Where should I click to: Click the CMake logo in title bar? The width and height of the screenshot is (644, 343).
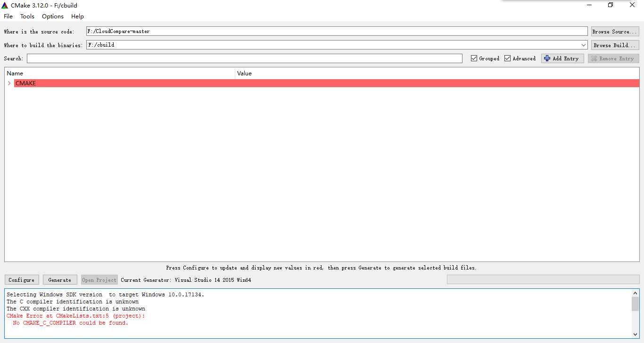point(5,5)
